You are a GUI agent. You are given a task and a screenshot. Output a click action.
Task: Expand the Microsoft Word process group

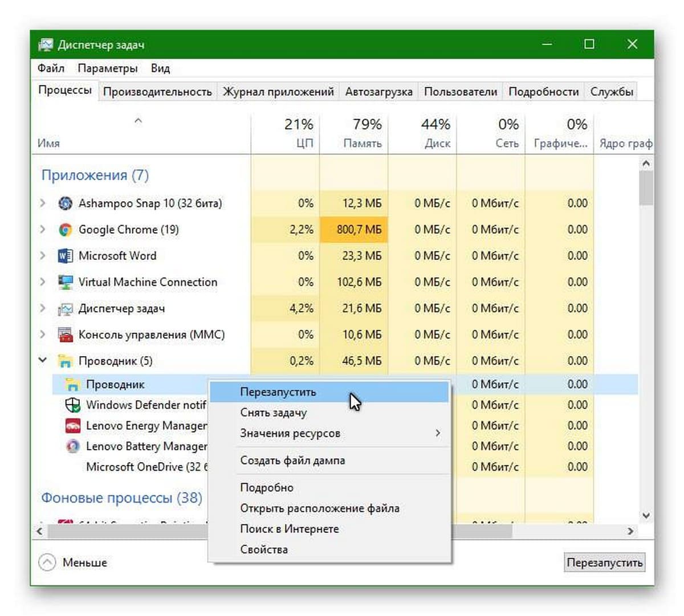click(43, 256)
